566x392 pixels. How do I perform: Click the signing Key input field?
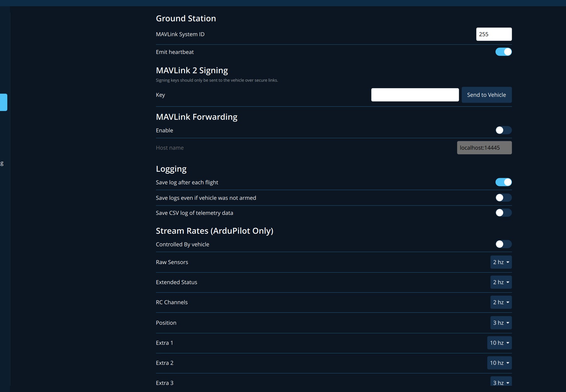click(x=415, y=95)
